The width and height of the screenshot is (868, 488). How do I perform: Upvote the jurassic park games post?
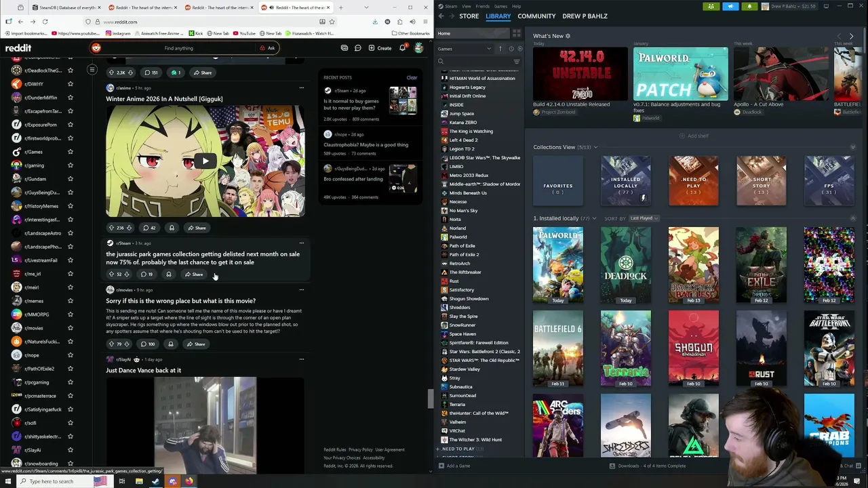pyautogui.click(x=111, y=274)
